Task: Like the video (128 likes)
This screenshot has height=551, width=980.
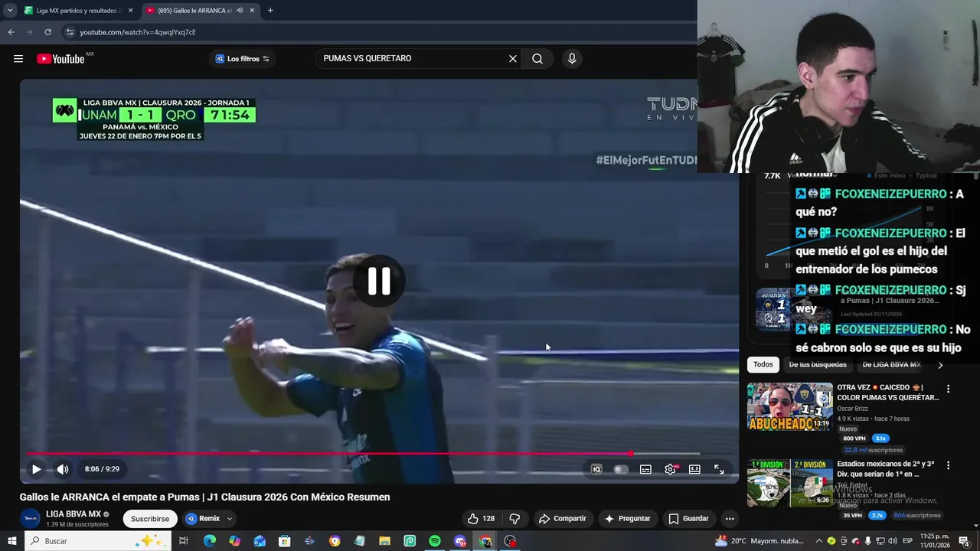Action: (x=481, y=519)
